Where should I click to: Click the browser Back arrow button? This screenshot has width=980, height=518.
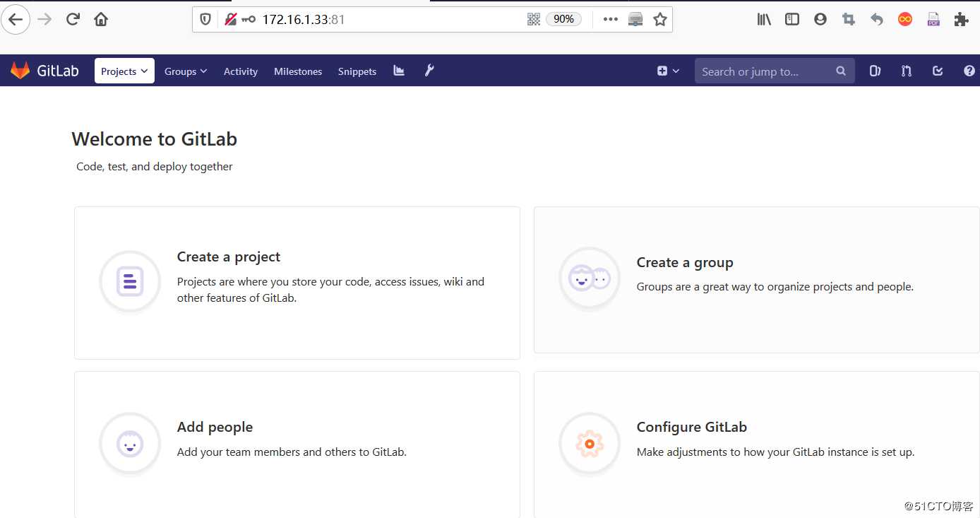pos(16,19)
